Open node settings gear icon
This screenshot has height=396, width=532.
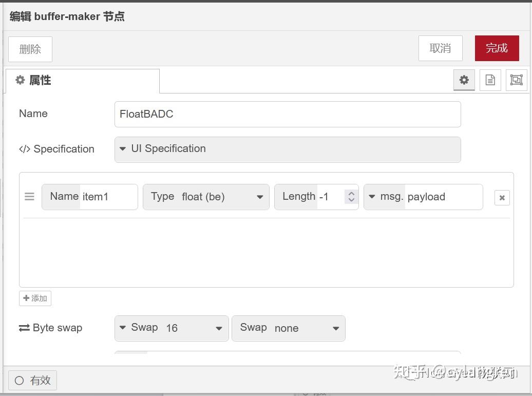(x=464, y=80)
